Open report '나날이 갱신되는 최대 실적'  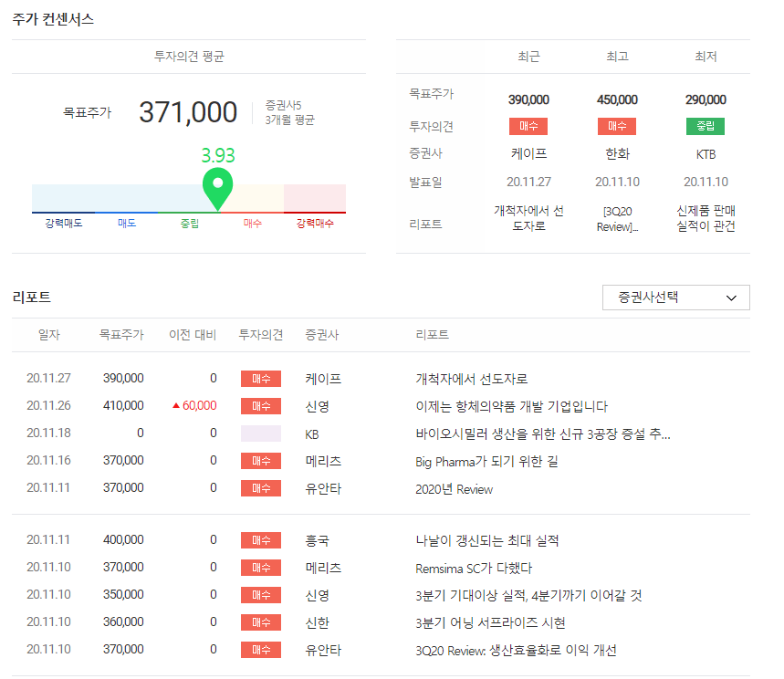coord(487,540)
